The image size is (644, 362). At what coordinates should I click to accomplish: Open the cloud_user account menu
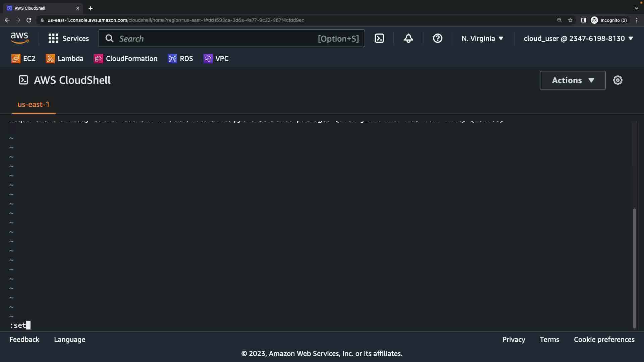pyautogui.click(x=578, y=39)
